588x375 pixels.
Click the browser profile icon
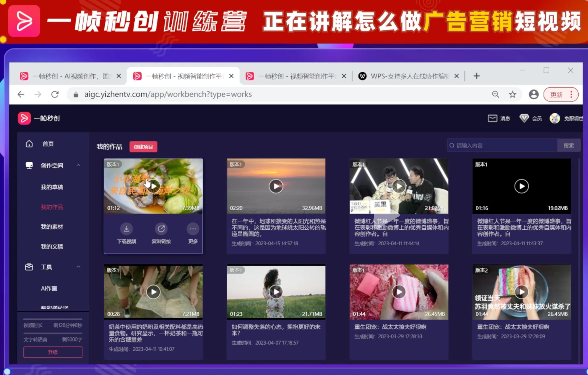pyautogui.click(x=534, y=94)
